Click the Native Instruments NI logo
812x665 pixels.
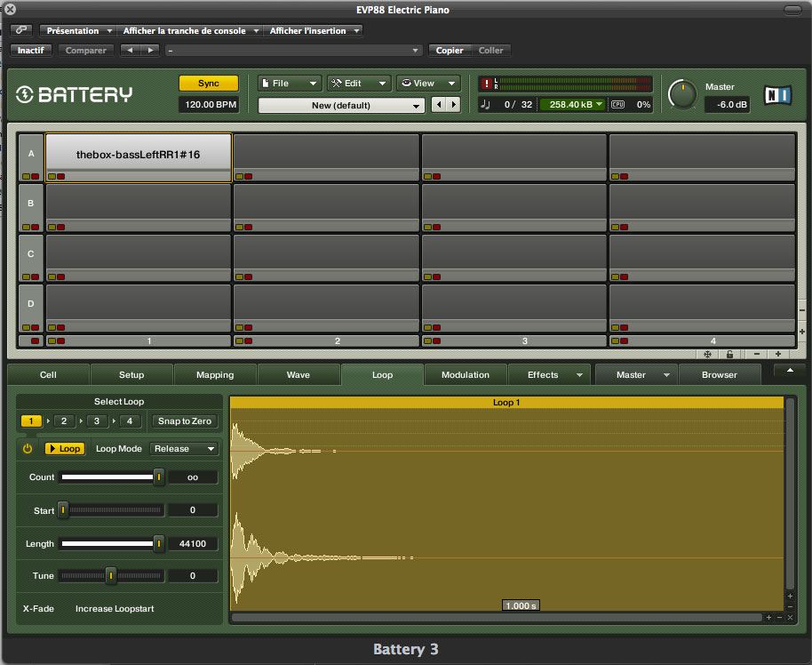(778, 95)
